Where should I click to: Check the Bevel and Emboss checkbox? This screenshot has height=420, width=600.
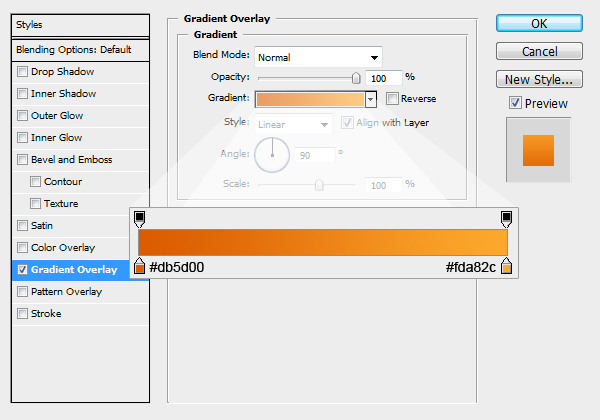pos(23,160)
